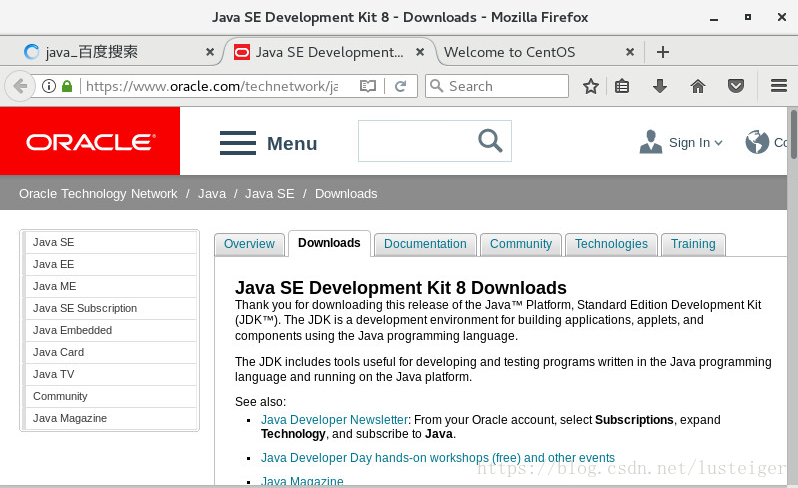Open the downloads arrow panel
This screenshot has height=488, width=798.
click(660, 86)
